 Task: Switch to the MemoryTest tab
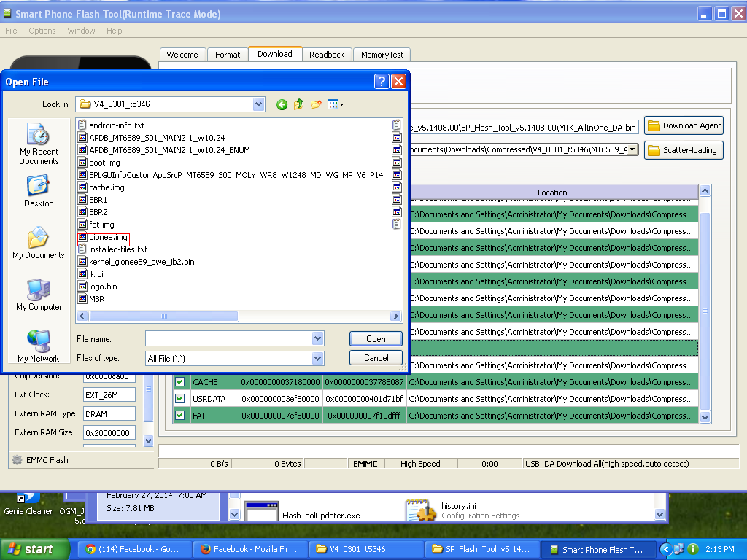[x=382, y=55]
